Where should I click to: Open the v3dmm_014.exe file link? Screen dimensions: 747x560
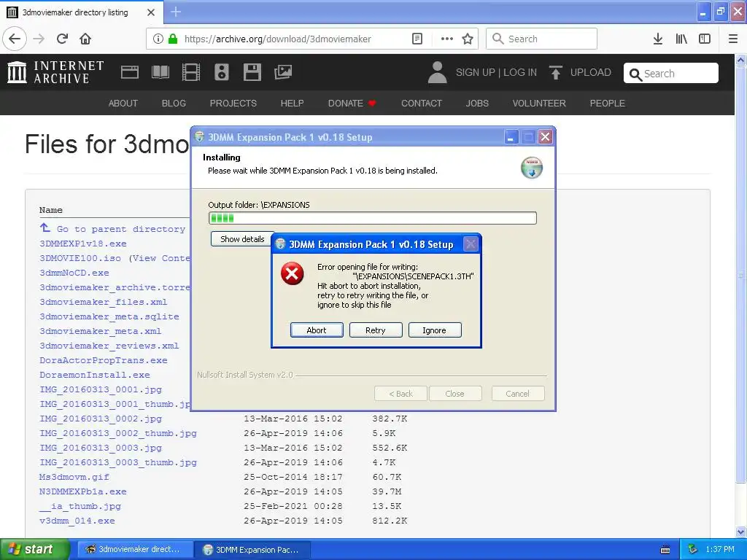pyautogui.click(x=77, y=521)
